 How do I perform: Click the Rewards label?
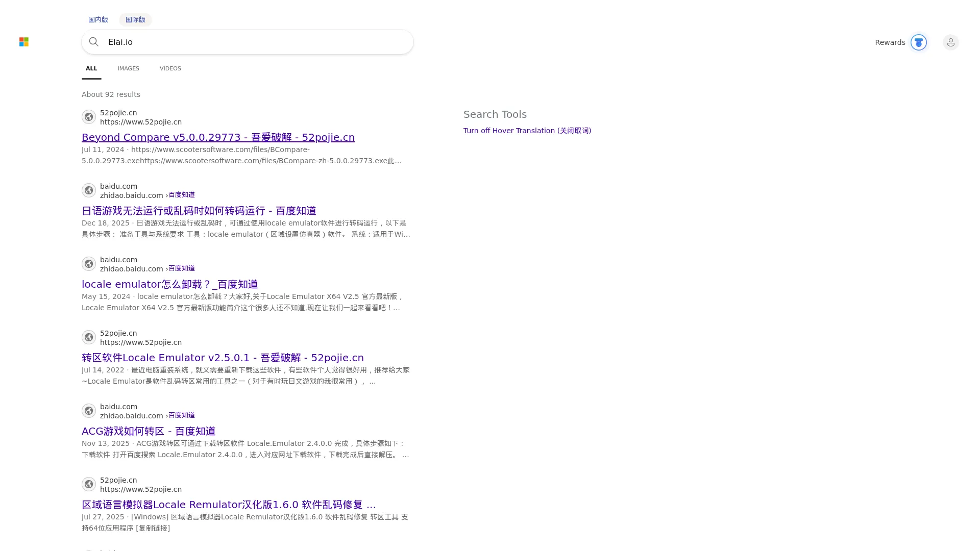890,42
